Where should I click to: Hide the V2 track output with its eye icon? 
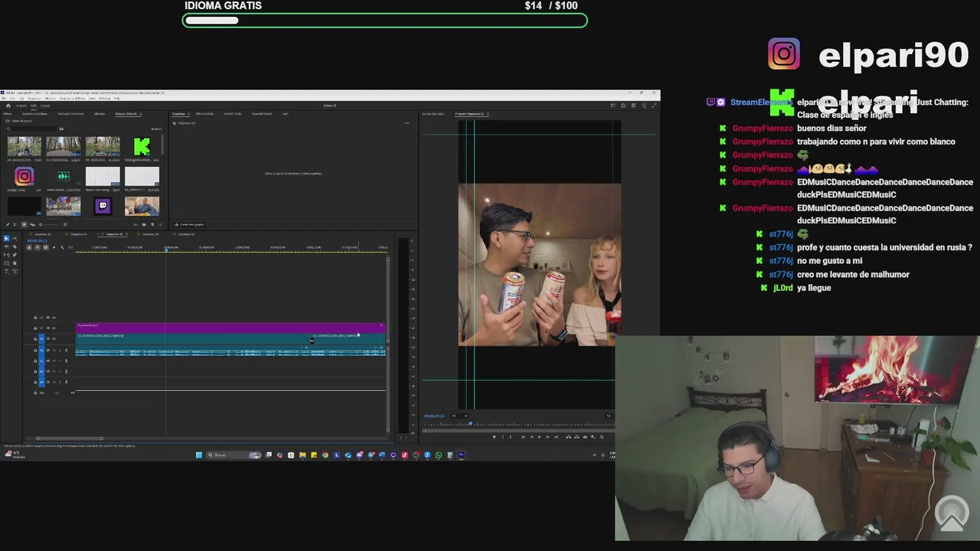54,328
